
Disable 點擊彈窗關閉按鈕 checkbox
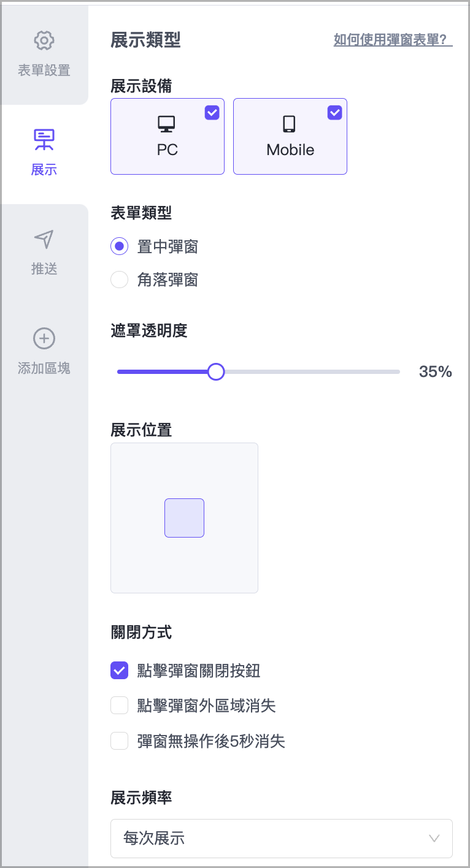tap(119, 671)
